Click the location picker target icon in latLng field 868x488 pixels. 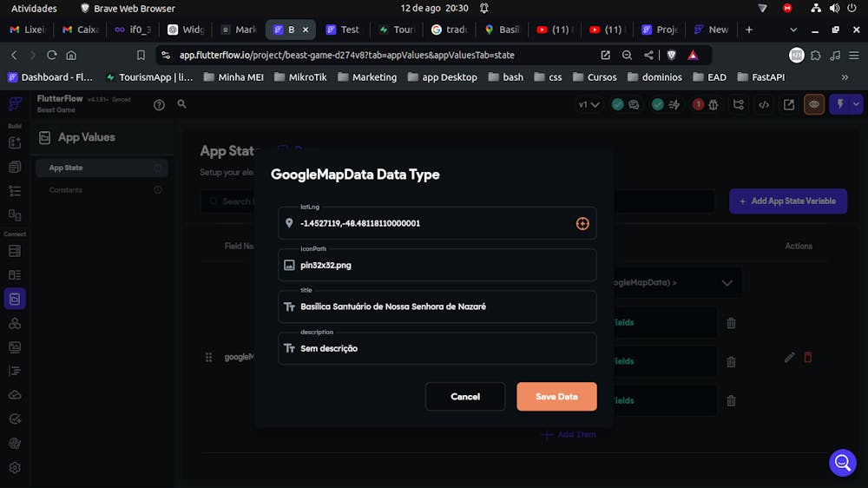pos(582,223)
